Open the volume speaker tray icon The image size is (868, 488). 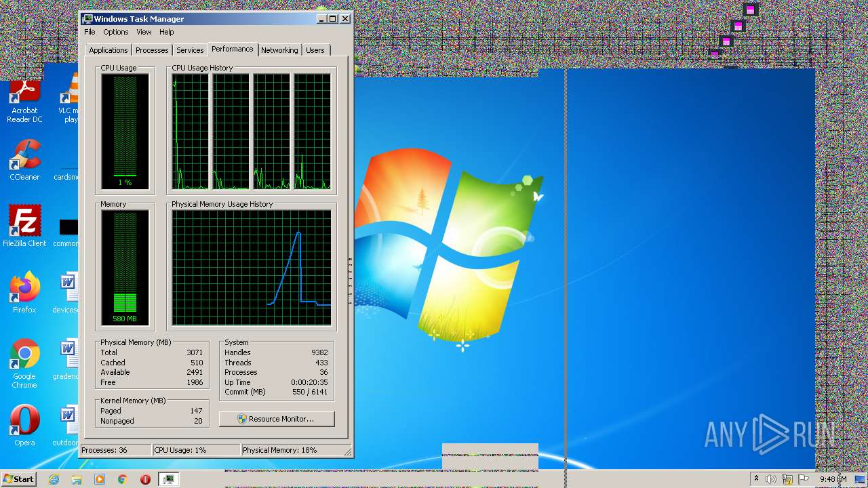pyautogui.click(x=770, y=479)
